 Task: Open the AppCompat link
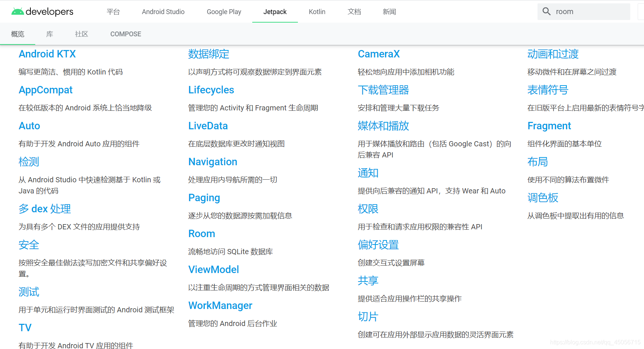(46, 90)
